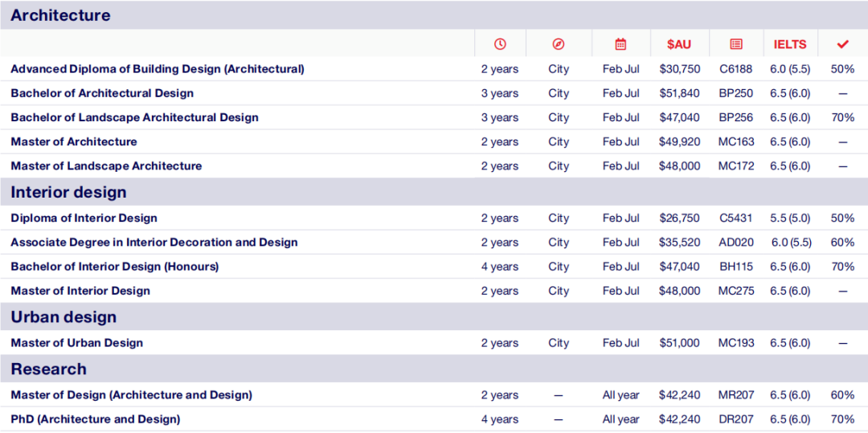Open PhD (Architecture and Design)
Image resolution: width=868 pixels, height=433 pixels.
click(x=95, y=419)
